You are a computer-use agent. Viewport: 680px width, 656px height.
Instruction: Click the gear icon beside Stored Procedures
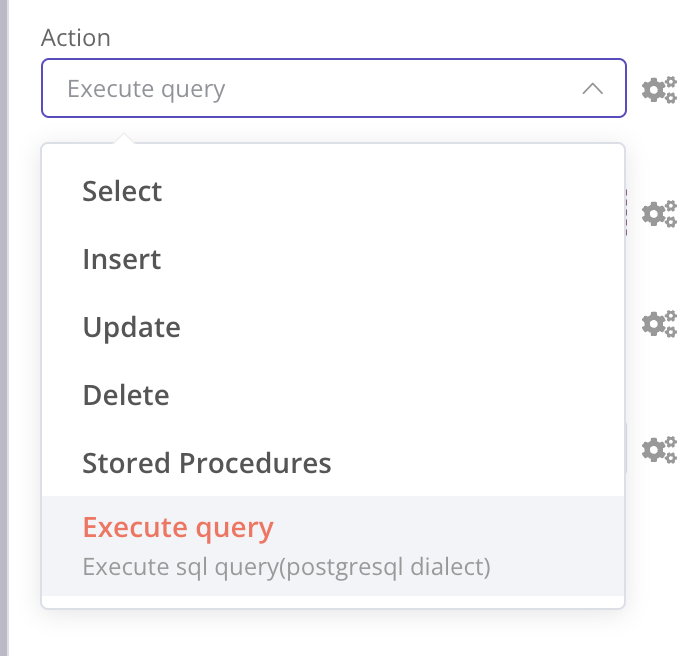click(656, 449)
